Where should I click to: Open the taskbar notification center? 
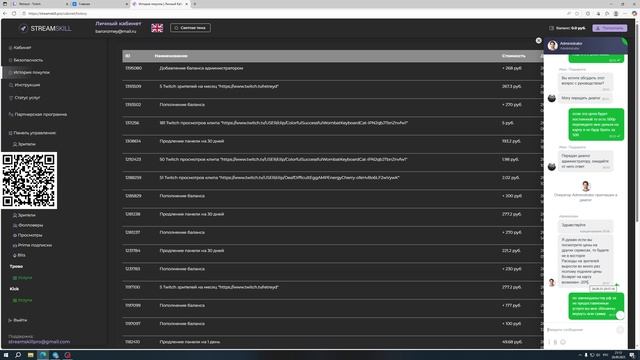(632, 355)
